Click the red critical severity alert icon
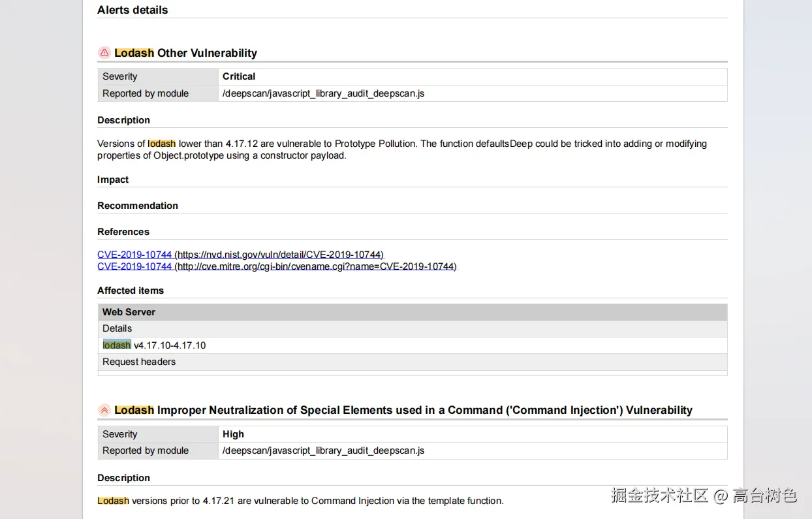Image resolution: width=812 pixels, height=519 pixels. (104, 53)
